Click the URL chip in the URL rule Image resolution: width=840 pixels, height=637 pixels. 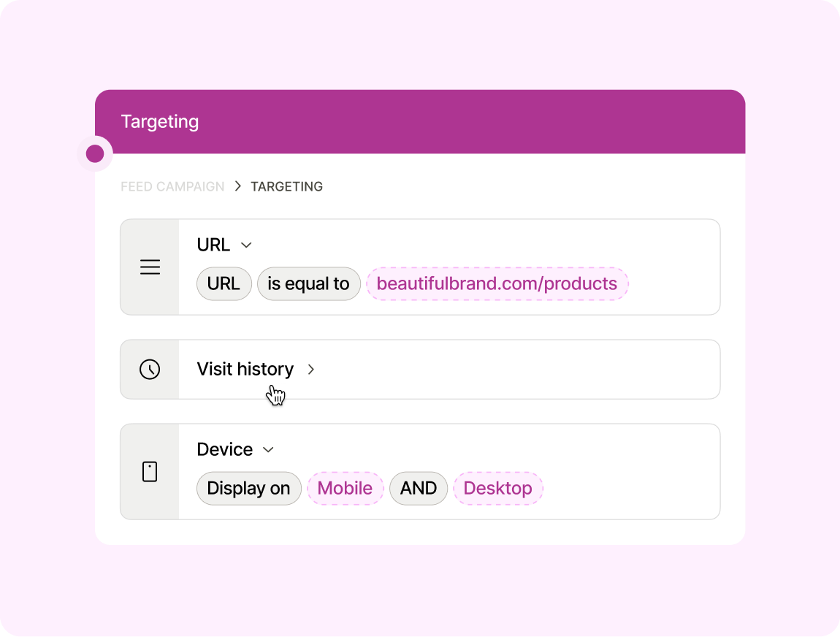224,283
